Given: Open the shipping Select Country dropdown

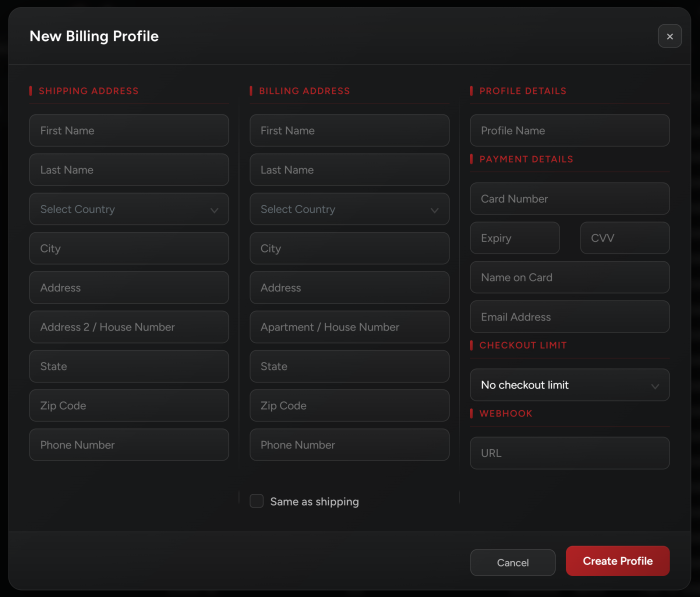Looking at the screenshot, I should coord(129,209).
